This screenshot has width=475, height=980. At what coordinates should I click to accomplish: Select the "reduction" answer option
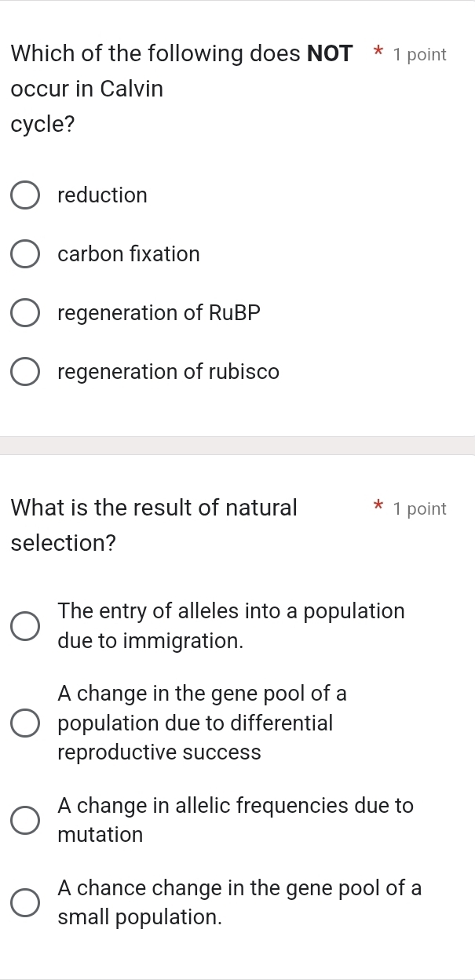(x=102, y=195)
